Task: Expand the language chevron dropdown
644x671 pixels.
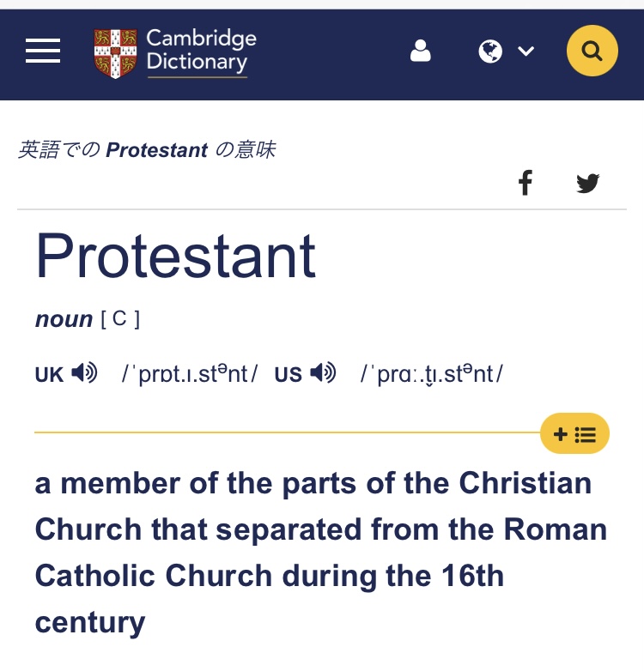Action: point(526,51)
